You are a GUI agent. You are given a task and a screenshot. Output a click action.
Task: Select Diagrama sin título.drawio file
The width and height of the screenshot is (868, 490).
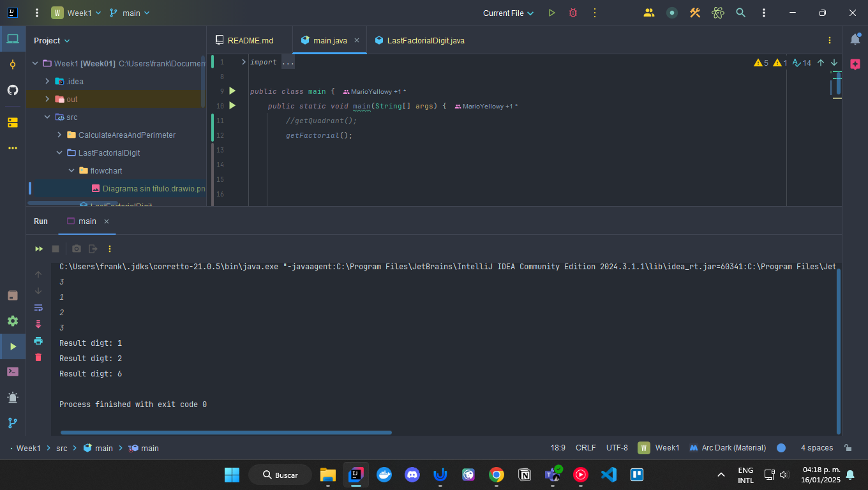[x=148, y=188]
